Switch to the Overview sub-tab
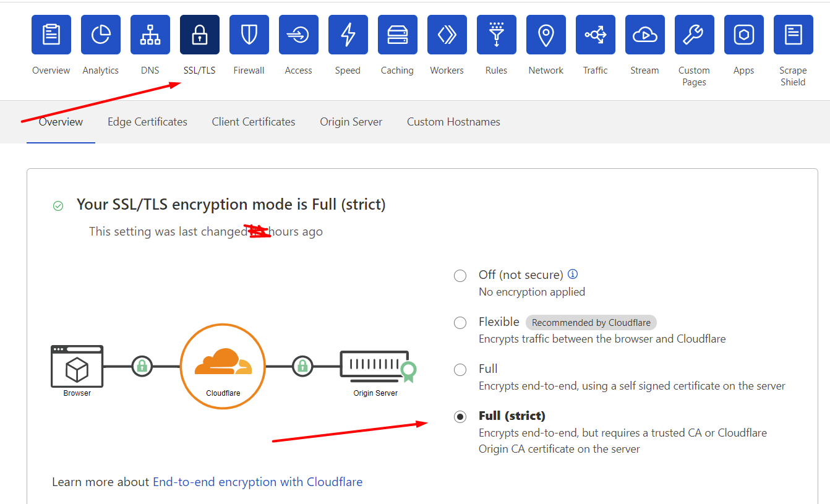 point(61,122)
